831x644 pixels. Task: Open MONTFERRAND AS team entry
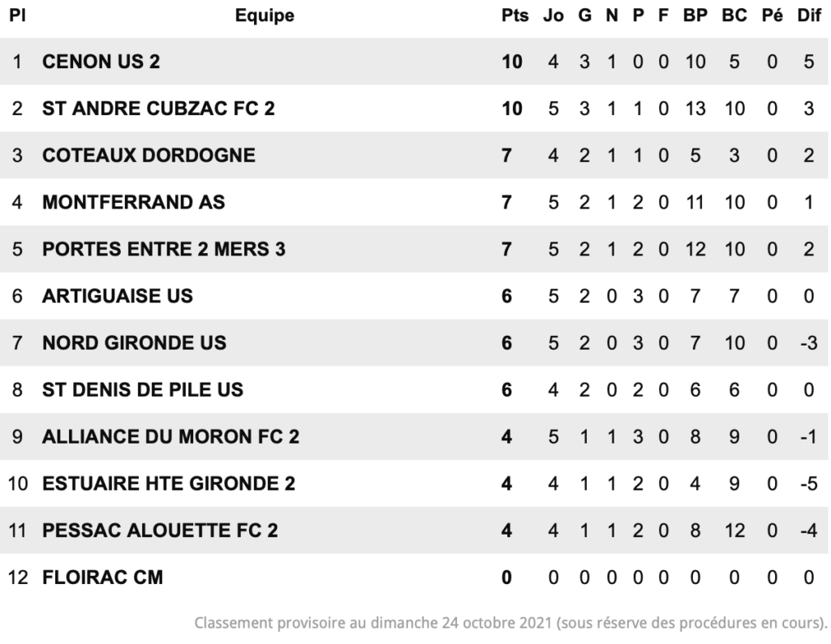(x=134, y=202)
